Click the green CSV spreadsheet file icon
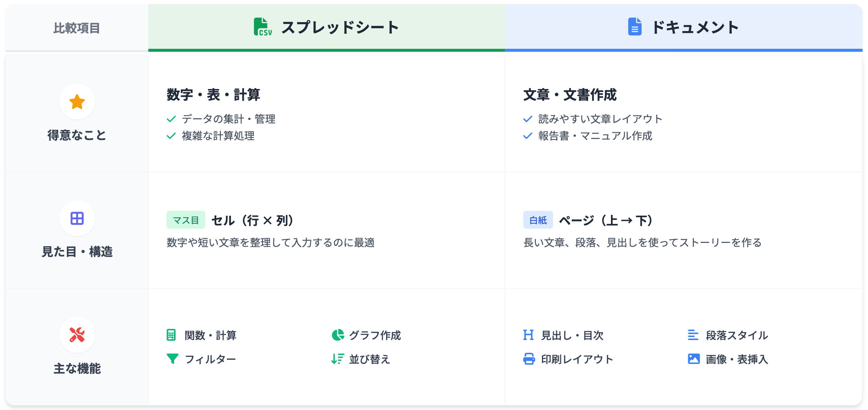This screenshot has width=868, height=410. [x=262, y=27]
